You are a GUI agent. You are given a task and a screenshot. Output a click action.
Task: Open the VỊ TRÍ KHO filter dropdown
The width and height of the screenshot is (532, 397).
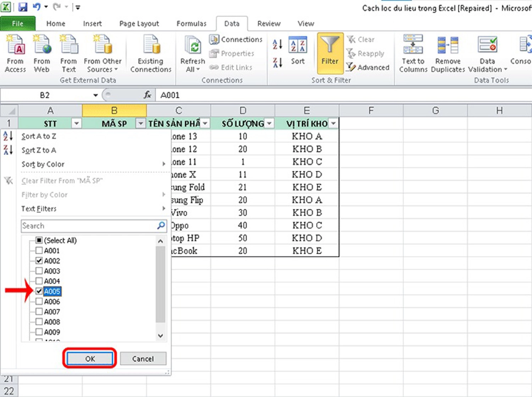[x=333, y=123]
